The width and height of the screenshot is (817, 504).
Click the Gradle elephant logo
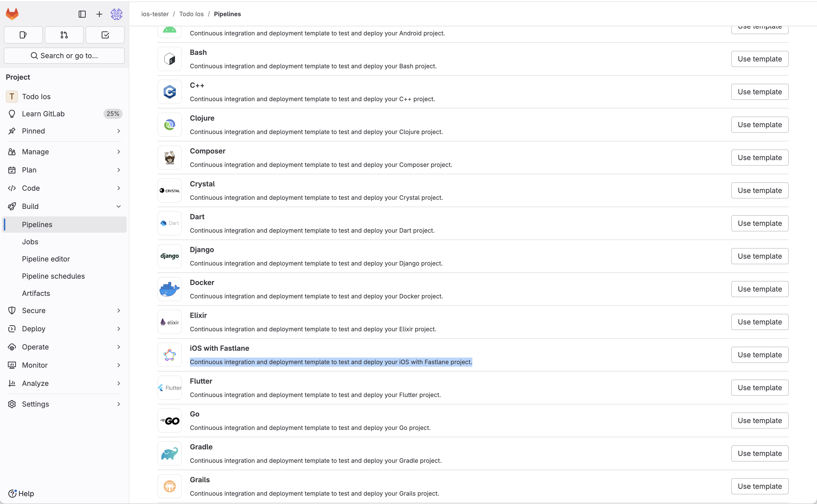point(170,454)
